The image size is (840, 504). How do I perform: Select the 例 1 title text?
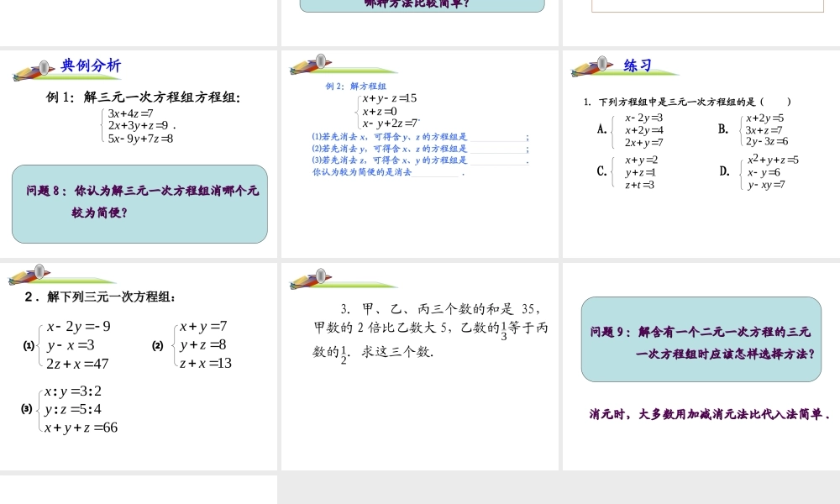coord(143,97)
